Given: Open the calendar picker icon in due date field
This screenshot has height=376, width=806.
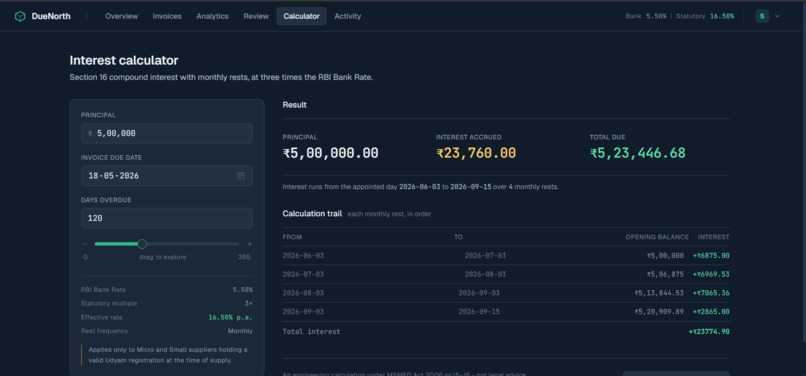Looking at the screenshot, I should 241,176.
